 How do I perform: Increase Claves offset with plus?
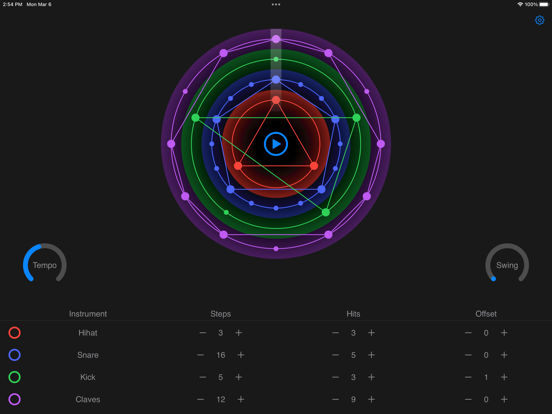pos(504,399)
